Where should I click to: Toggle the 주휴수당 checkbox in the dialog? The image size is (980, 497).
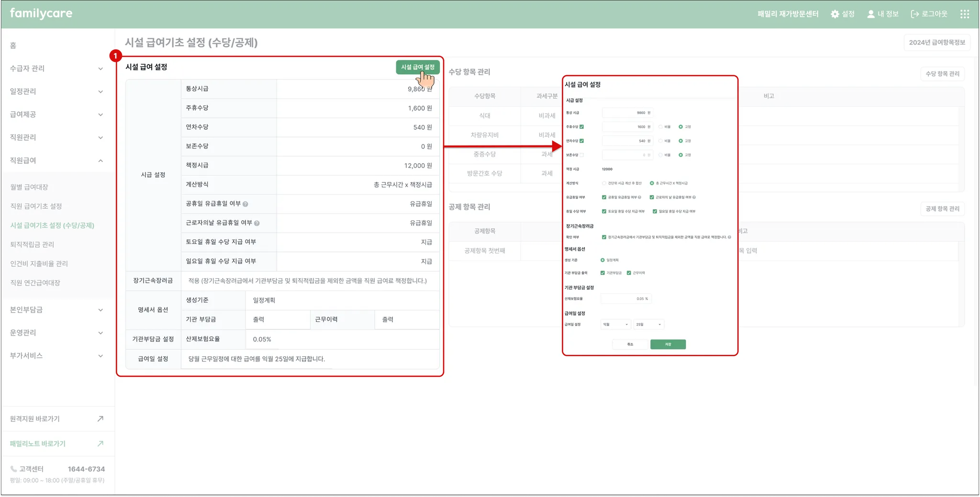click(582, 127)
